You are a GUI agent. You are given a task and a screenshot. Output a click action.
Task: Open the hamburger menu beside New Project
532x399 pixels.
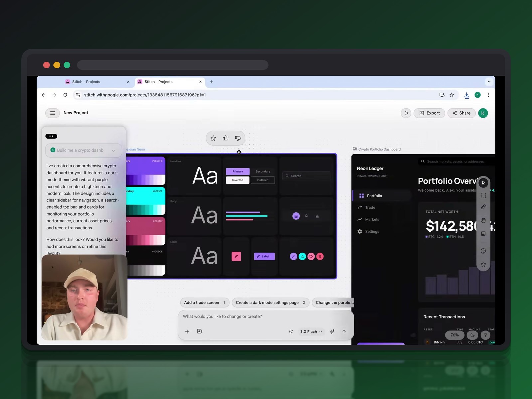pyautogui.click(x=52, y=113)
